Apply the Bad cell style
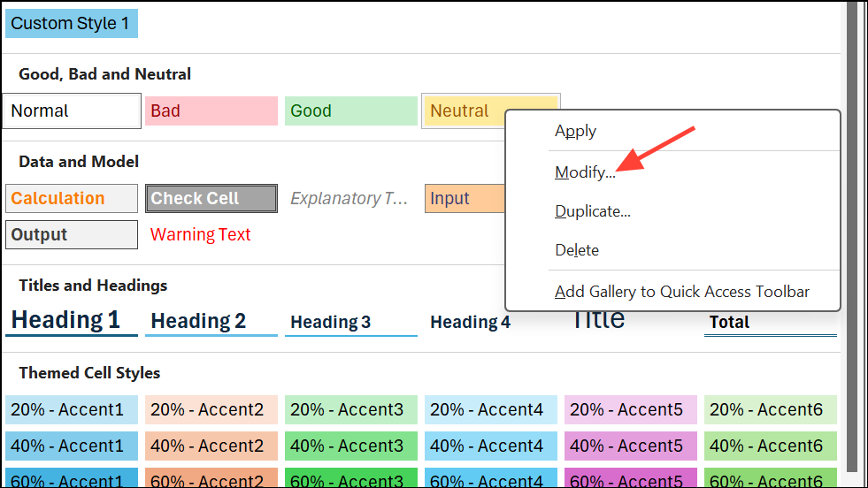Viewport: 868px width, 488px height. coord(211,111)
